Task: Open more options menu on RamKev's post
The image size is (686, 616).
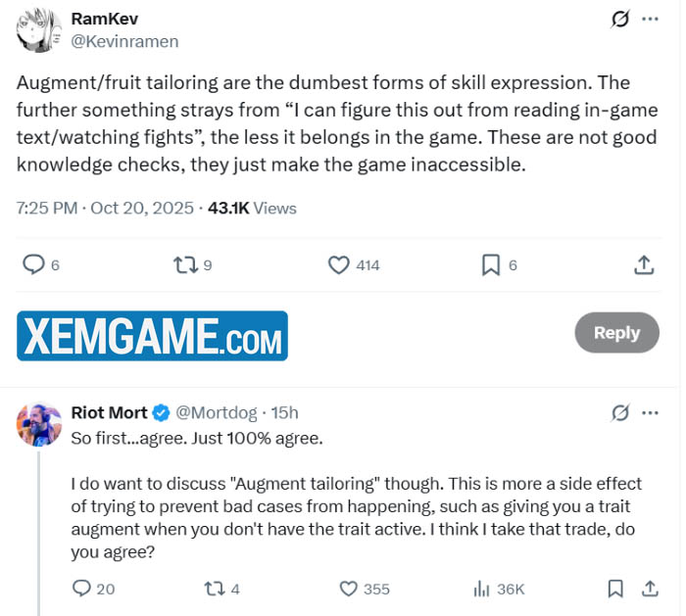Action: (650, 19)
